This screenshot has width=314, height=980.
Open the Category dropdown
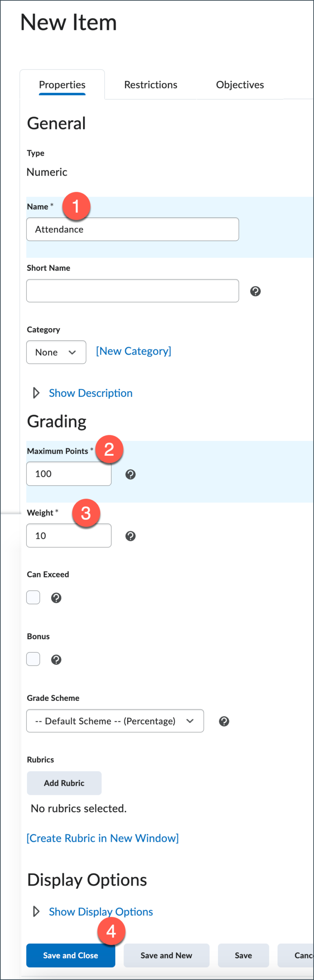56,352
